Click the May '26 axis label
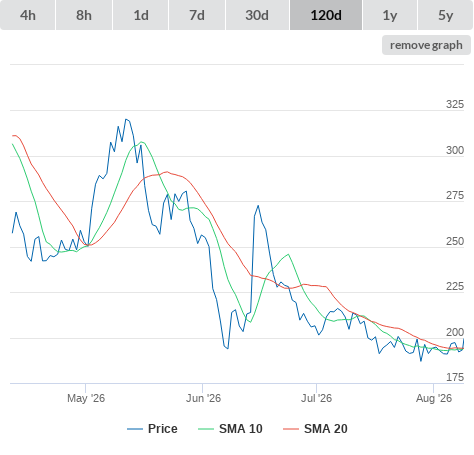Image resolution: width=474 pixels, height=455 pixels. (86, 398)
